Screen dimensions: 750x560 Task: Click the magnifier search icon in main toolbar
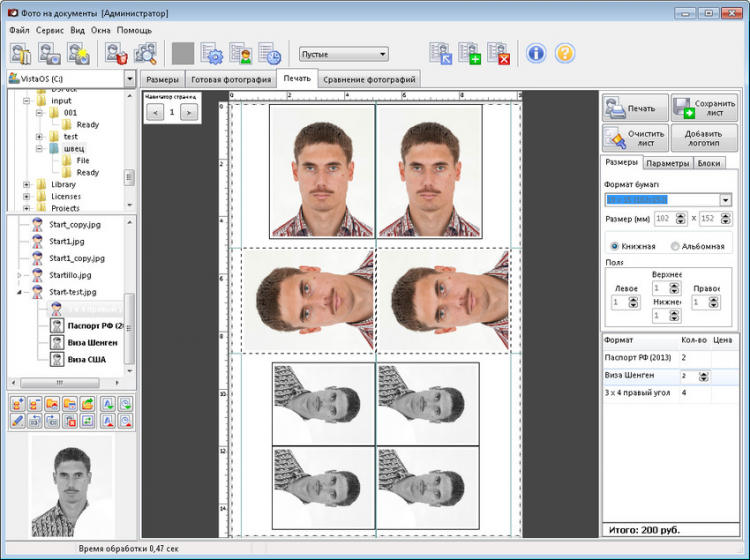click(146, 54)
